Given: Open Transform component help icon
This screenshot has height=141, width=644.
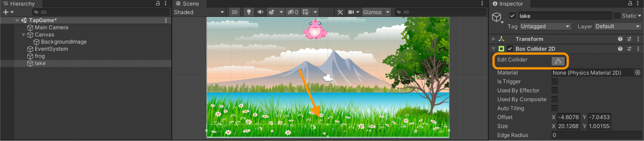Looking at the screenshot, I should coord(620,39).
